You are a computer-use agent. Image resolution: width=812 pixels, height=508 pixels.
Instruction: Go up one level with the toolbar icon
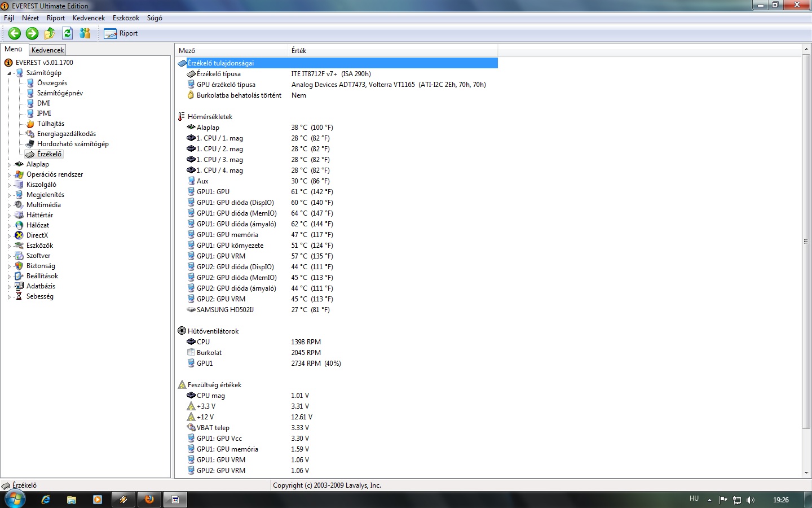click(50, 33)
